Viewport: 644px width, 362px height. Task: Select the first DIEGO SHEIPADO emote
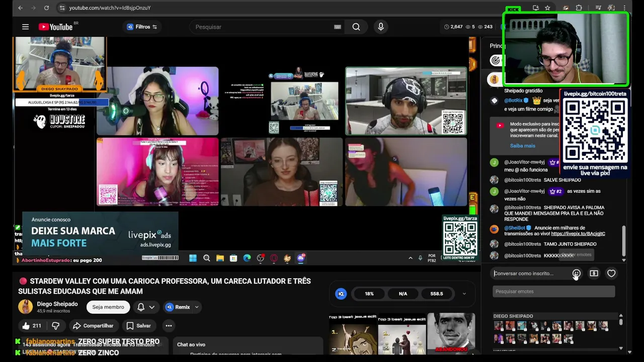coord(498,326)
